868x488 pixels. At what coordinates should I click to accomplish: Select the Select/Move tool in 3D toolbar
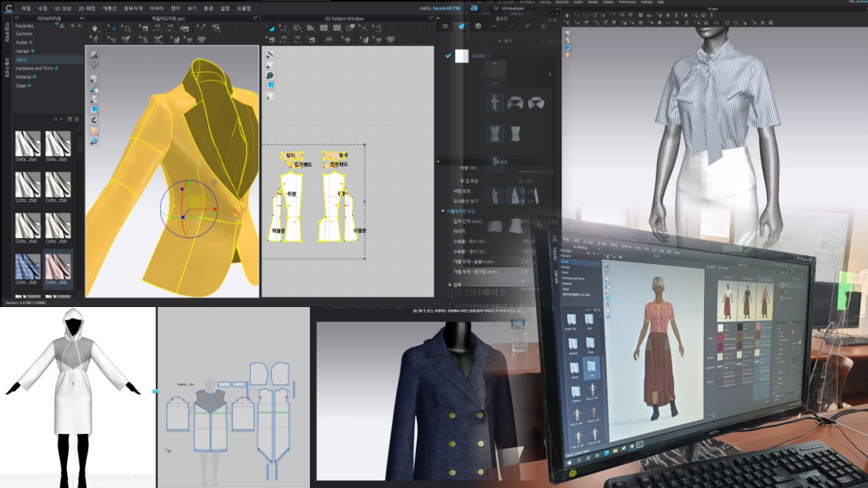pos(113,28)
